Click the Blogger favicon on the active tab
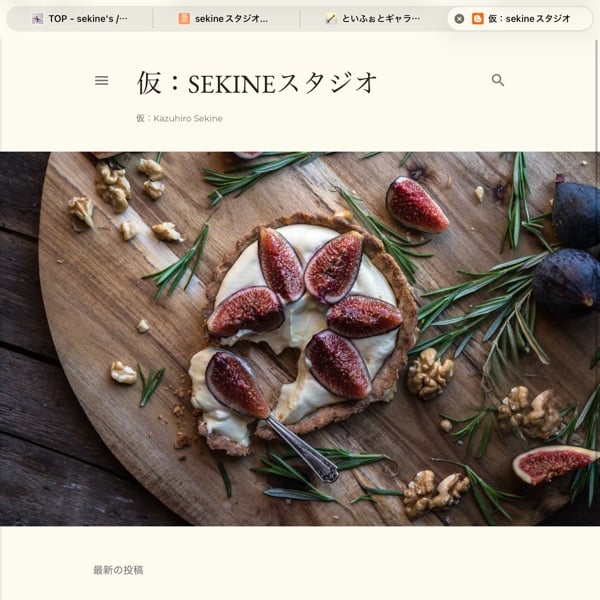600x600 pixels. [478, 18]
